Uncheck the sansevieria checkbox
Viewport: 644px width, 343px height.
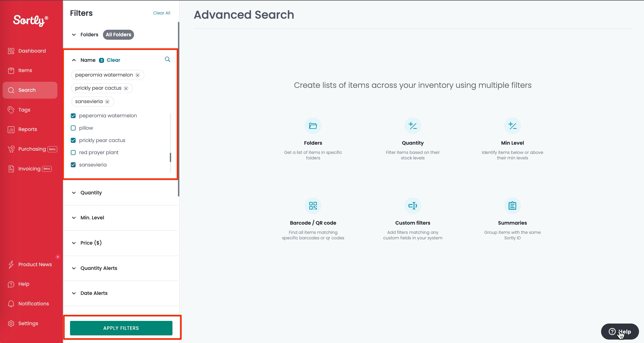click(x=73, y=165)
